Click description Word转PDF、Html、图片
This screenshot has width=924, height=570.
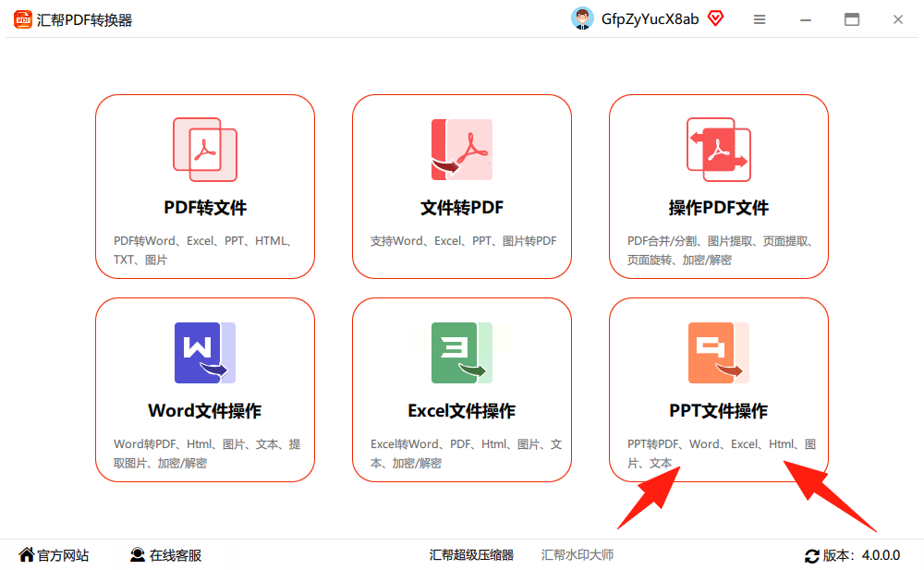coord(207,454)
